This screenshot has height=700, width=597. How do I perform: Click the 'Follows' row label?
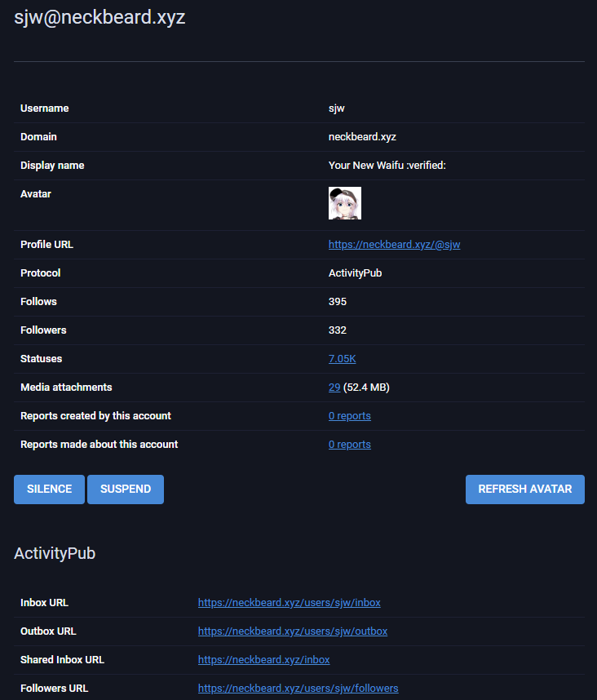click(38, 302)
